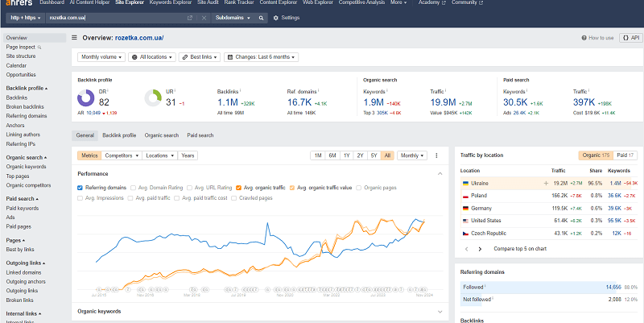
Task: Enable Avg. Domain Rating checkbox
Action: point(133,188)
